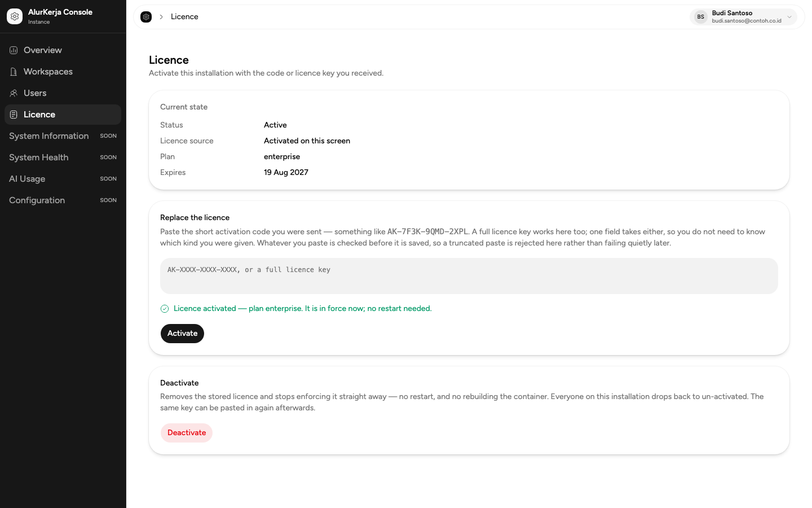Click the 'Active' status value
Viewport: 812px width, 508px height.
[275, 125]
